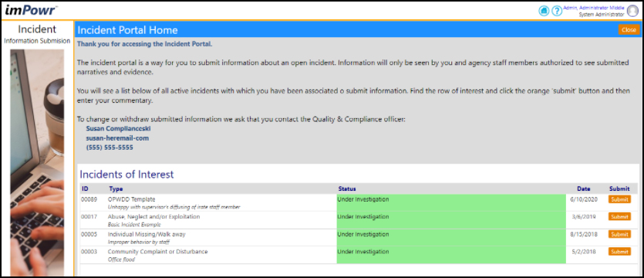Sort by the Status column header

pos(347,188)
